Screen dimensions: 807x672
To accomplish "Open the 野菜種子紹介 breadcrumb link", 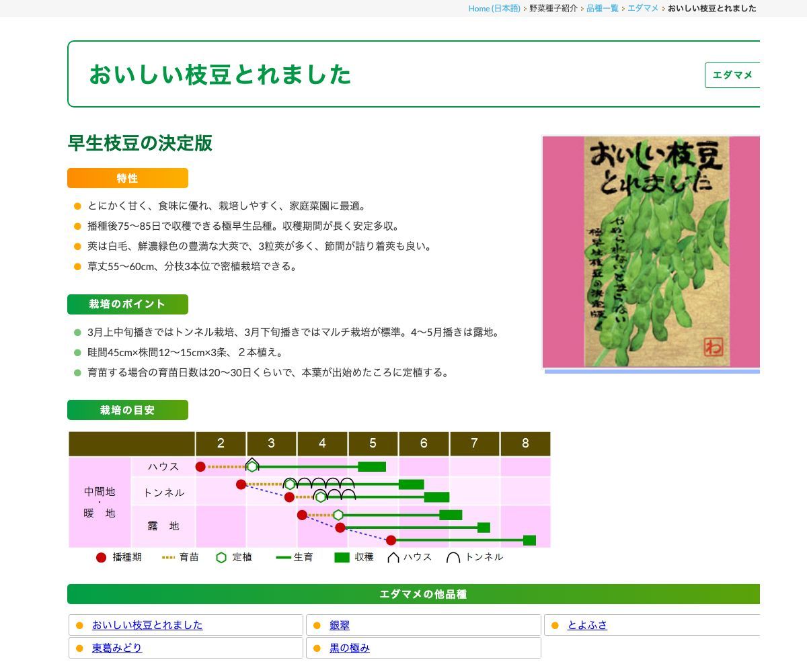I will tap(553, 8).
